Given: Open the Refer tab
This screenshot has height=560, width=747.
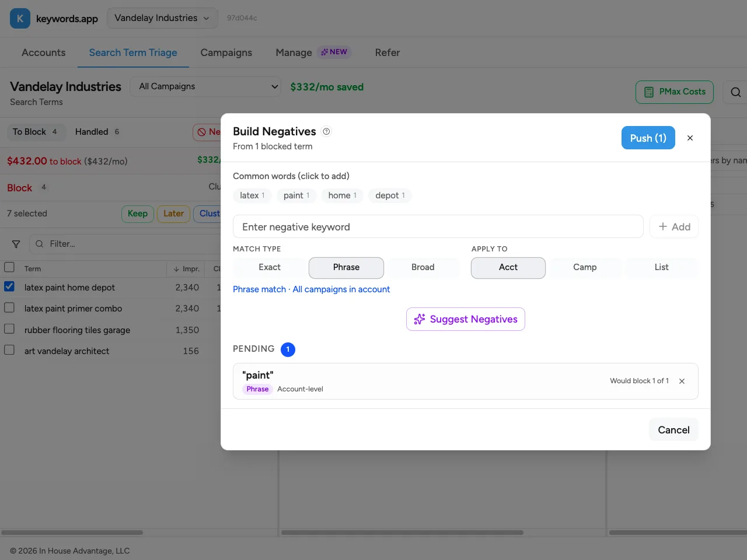Looking at the screenshot, I should click(x=388, y=52).
